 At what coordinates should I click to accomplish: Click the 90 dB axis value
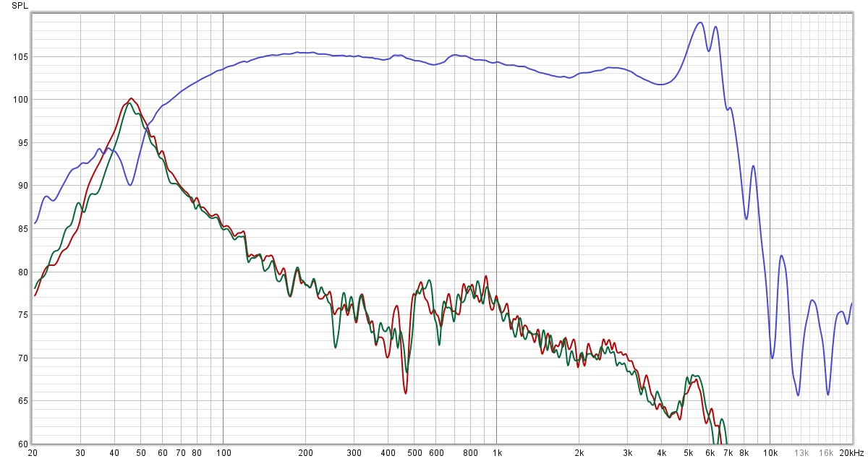(22, 186)
